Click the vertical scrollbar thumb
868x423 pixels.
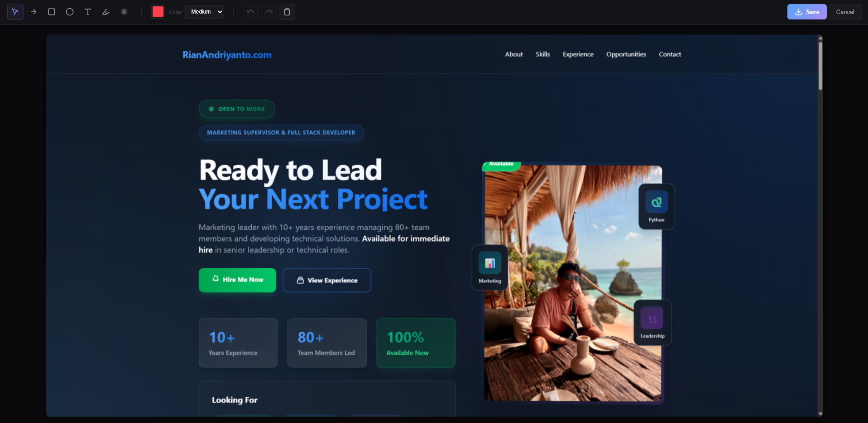point(820,66)
